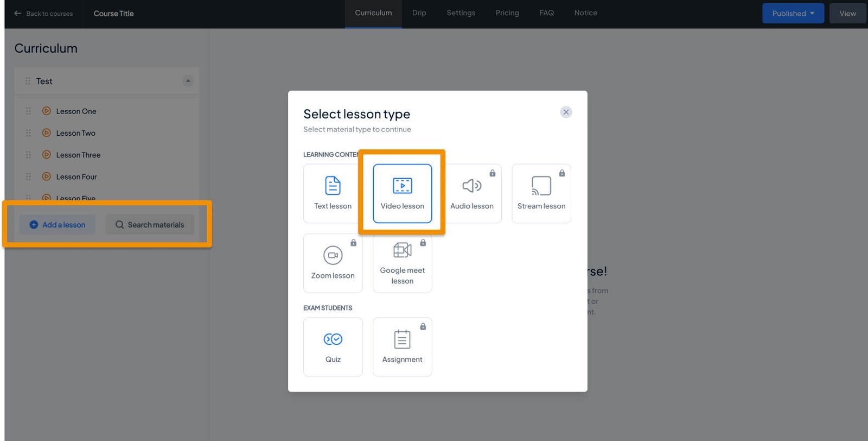The image size is (868, 441).
Task: Click the Test section title
Action: (x=44, y=81)
